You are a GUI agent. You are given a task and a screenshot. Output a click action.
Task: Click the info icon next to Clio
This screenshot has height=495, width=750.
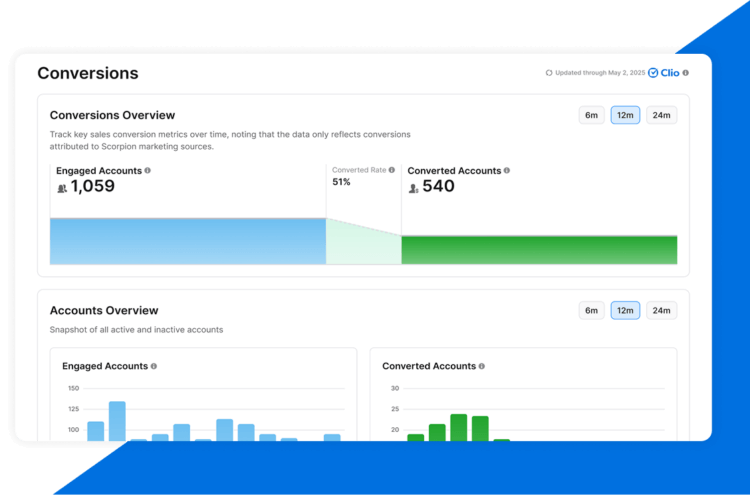click(686, 73)
